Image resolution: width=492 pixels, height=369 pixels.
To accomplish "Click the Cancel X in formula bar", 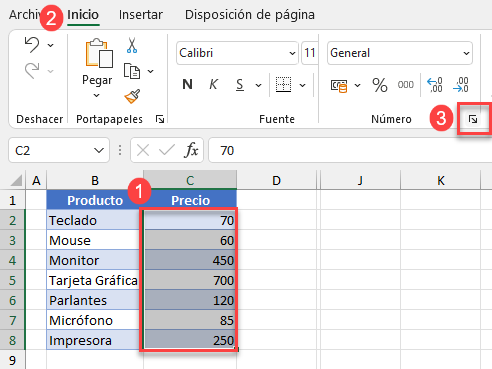I will pyautogui.click(x=143, y=151).
